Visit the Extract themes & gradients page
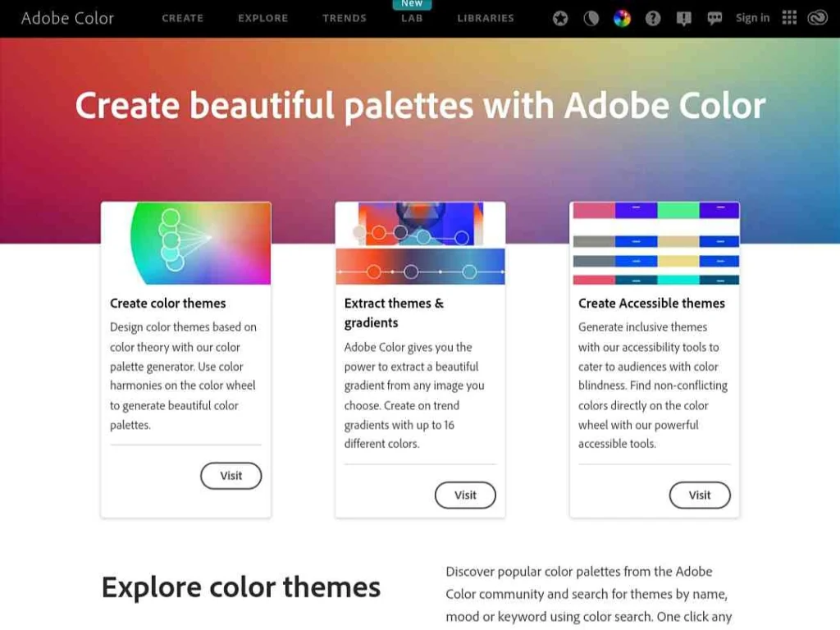This screenshot has width=840, height=630. [x=465, y=495]
